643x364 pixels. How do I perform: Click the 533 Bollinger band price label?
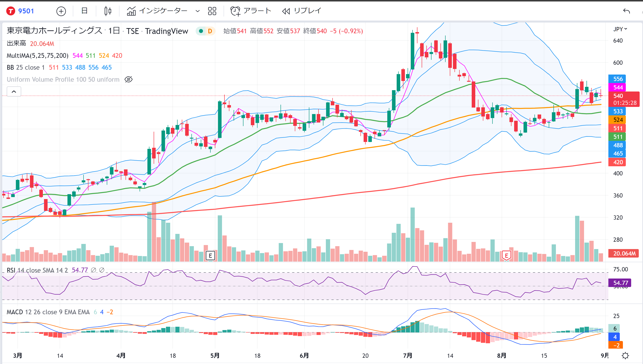pyautogui.click(x=617, y=111)
